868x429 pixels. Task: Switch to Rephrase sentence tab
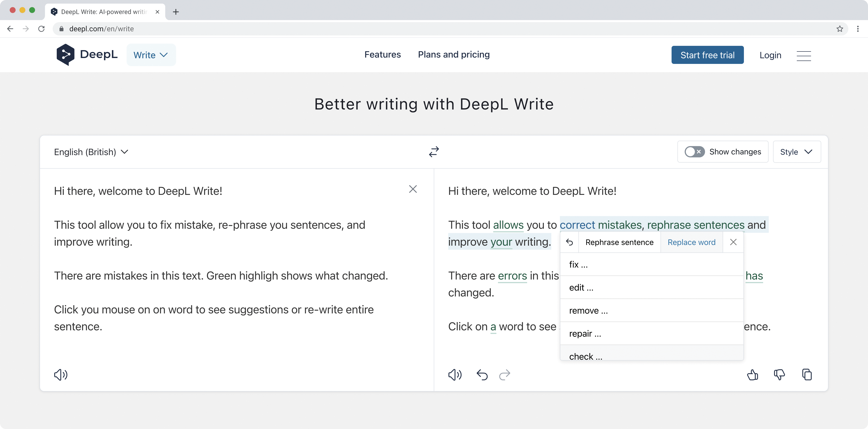tap(619, 242)
